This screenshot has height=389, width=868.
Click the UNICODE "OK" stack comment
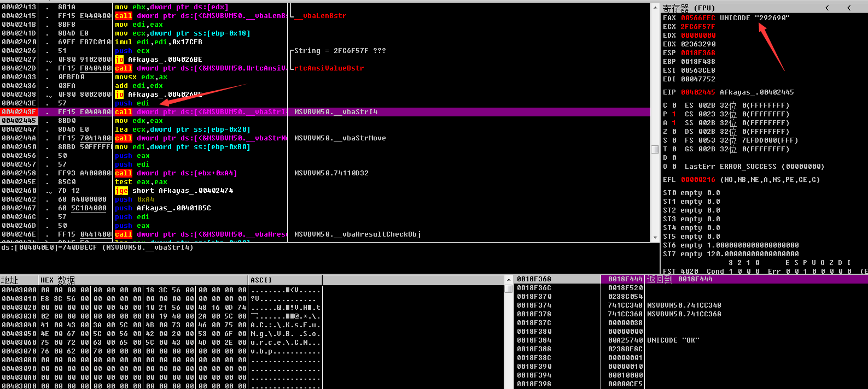pos(673,340)
